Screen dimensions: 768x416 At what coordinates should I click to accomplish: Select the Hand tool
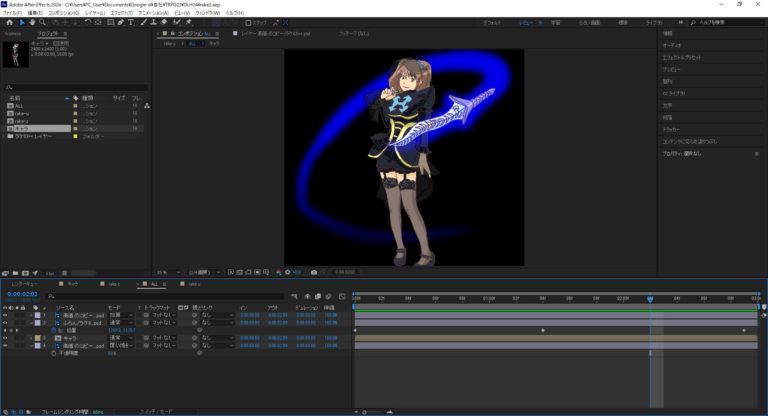coord(32,23)
